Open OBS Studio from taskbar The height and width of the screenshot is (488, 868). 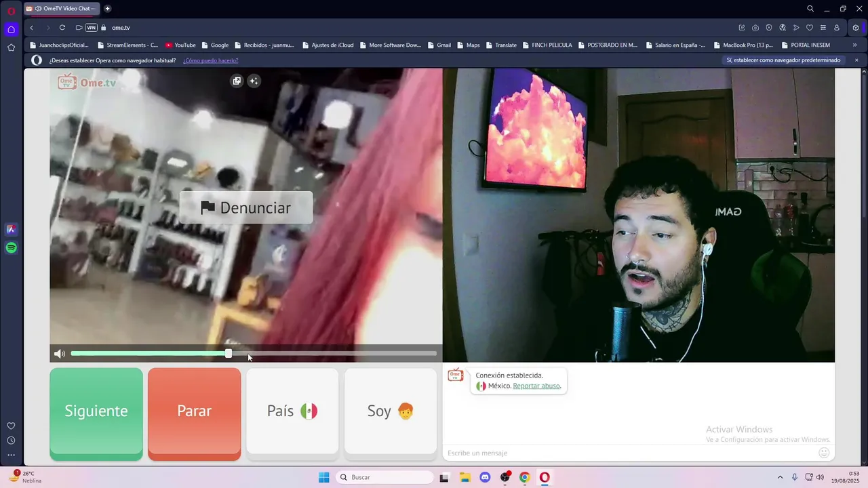pyautogui.click(x=505, y=477)
